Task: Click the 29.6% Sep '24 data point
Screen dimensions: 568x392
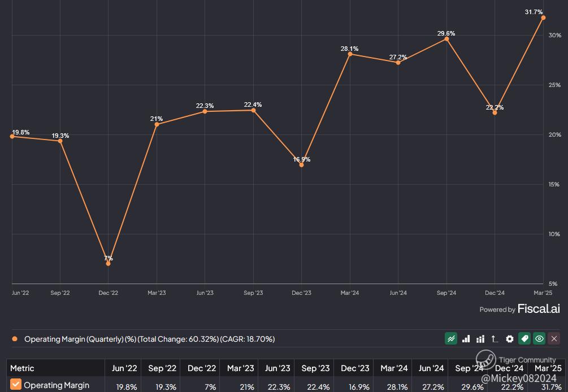Action: pos(446,39)
